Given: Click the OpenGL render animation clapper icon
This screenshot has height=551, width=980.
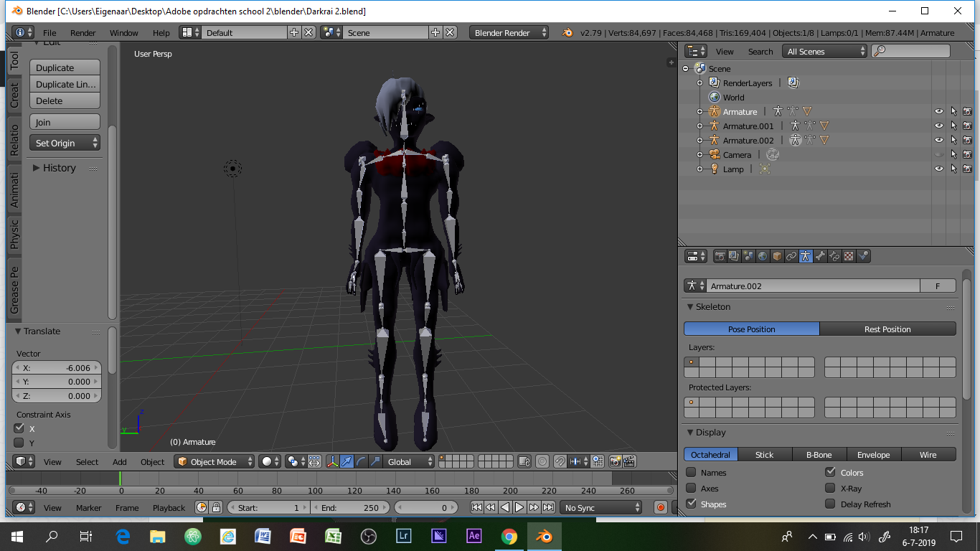Looking at the screenshot, I should [x=629, y=462].
